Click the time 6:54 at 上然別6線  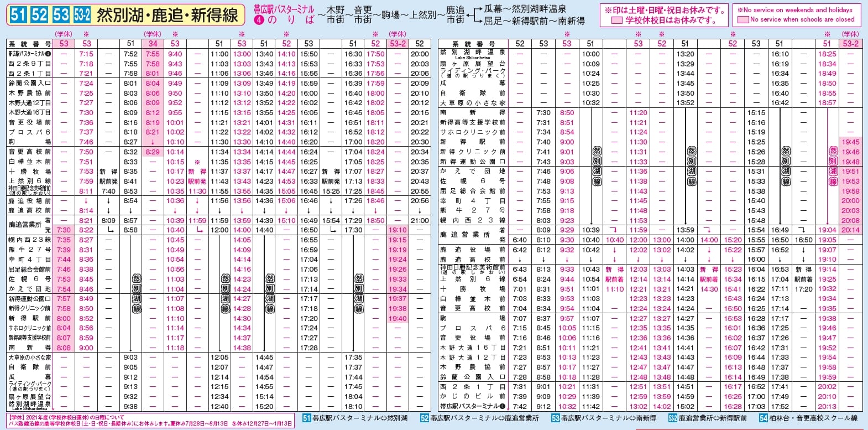pos(520,279)
